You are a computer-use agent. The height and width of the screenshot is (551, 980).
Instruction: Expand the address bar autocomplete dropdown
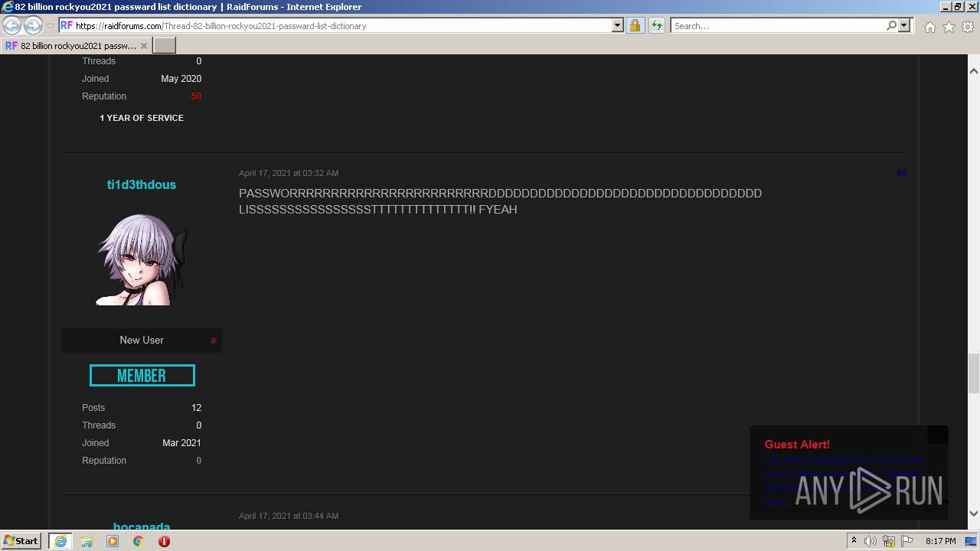coord(618,25)
